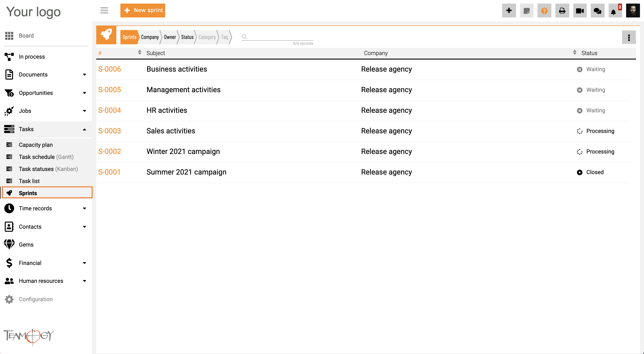
Task: Toggle sorting next to Status column
Action: tap(574, 52)
